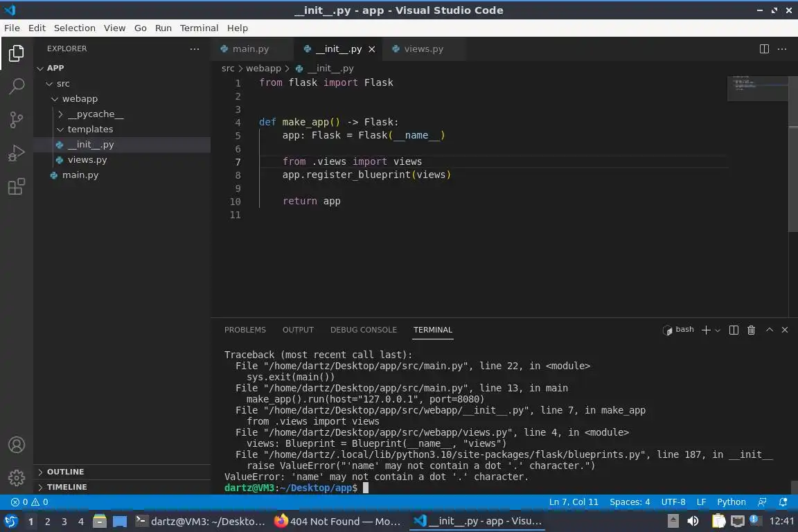The height and width of the screenshot is (532, 798).
Task: Open the Selection menu
Action: [74, 28]
